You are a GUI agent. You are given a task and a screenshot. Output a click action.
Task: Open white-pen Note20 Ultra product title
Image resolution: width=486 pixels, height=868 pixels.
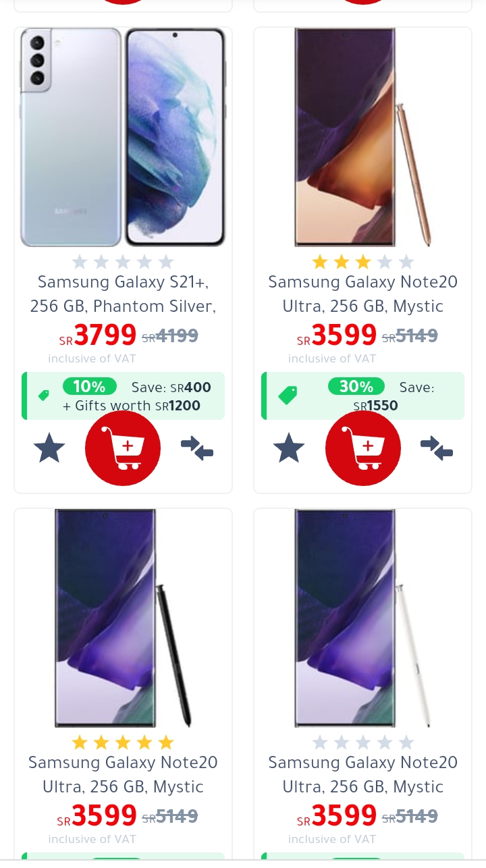point(363,774)
